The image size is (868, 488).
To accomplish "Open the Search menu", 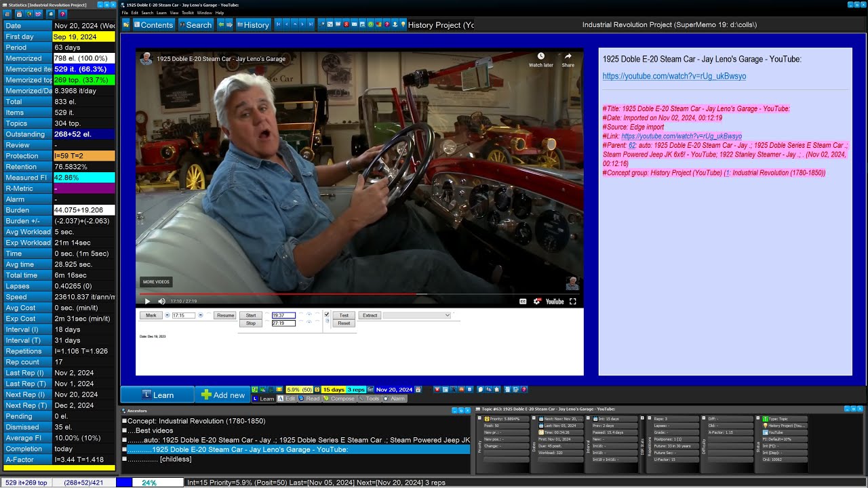I will click(147, 13).
